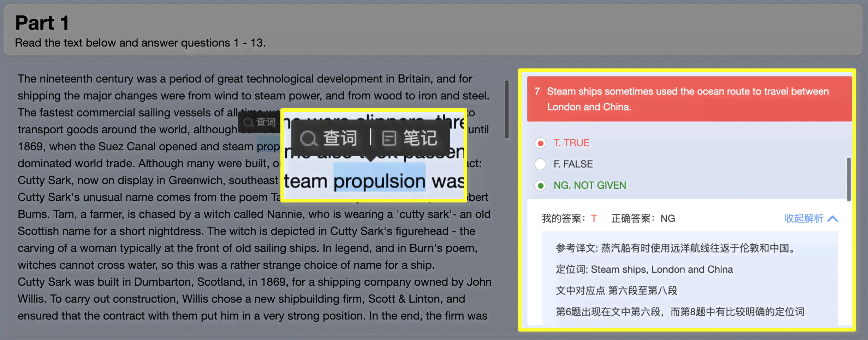Click the passage line starting "witches cannot cross water"
Viewport: 868px width, 340px height.
click(x=226, y=265)
